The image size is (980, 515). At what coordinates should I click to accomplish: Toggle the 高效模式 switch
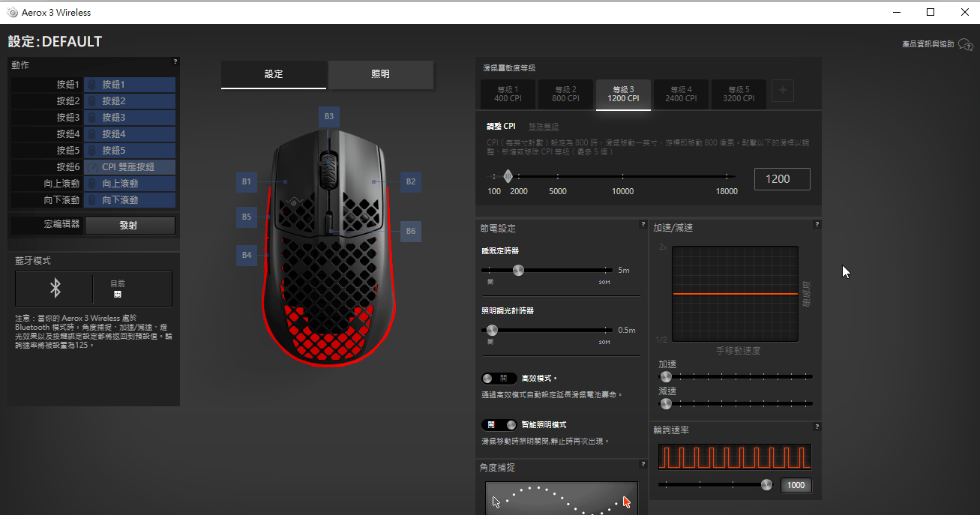[499, 379]
